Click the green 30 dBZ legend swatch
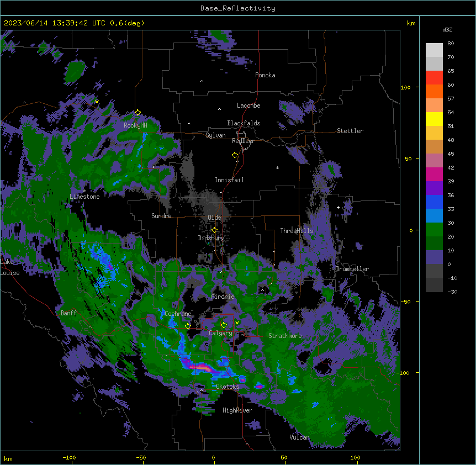 coord(434,230)
